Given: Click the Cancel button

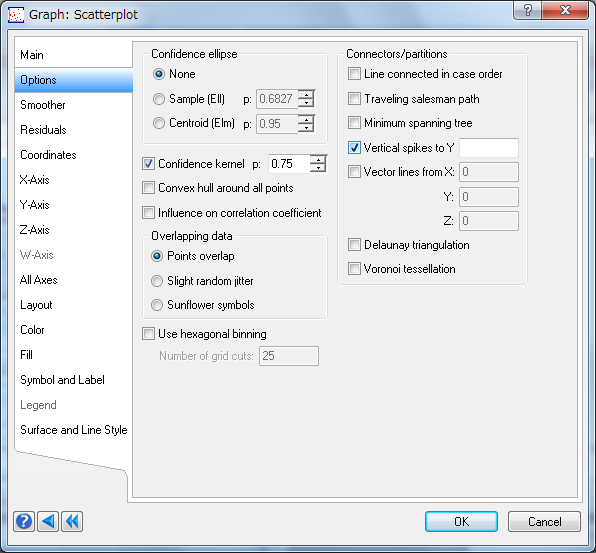Looking at the screenshot, I should click(x=544, y=521).
